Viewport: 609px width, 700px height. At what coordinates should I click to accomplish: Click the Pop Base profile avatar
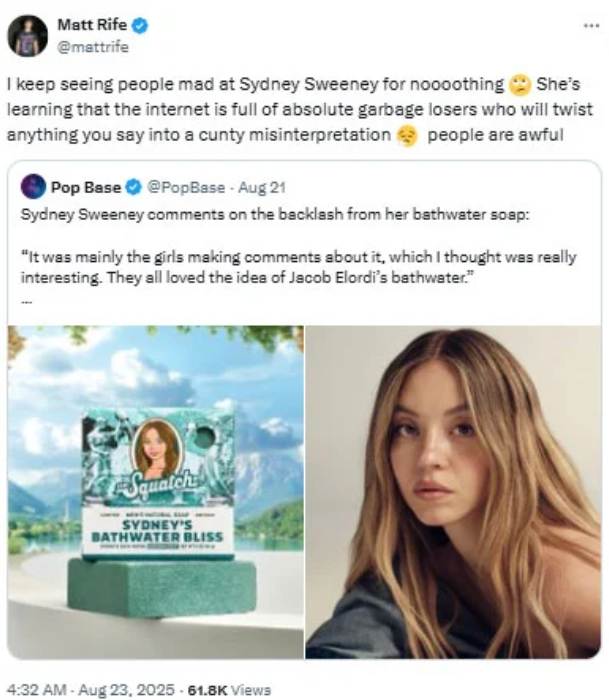[x=33, y=186]
